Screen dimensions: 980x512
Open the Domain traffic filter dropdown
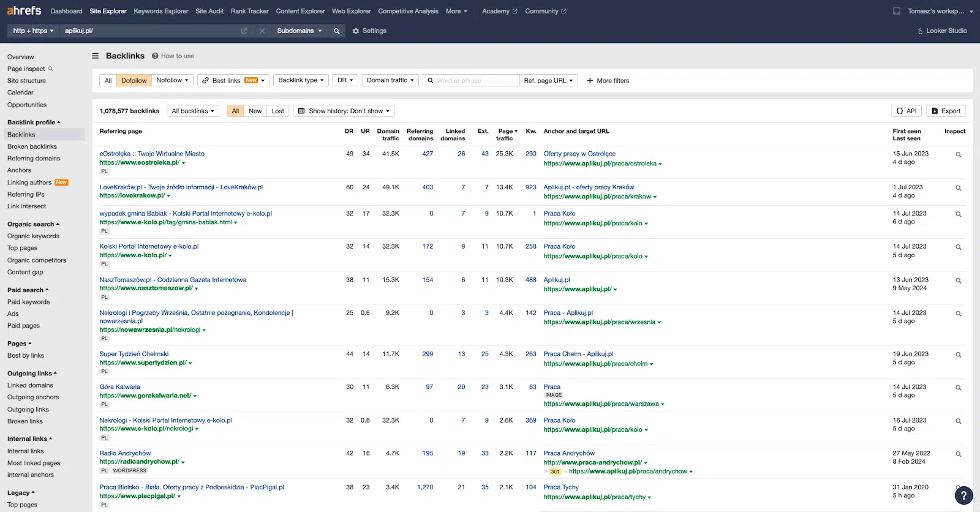coord(391,80)
